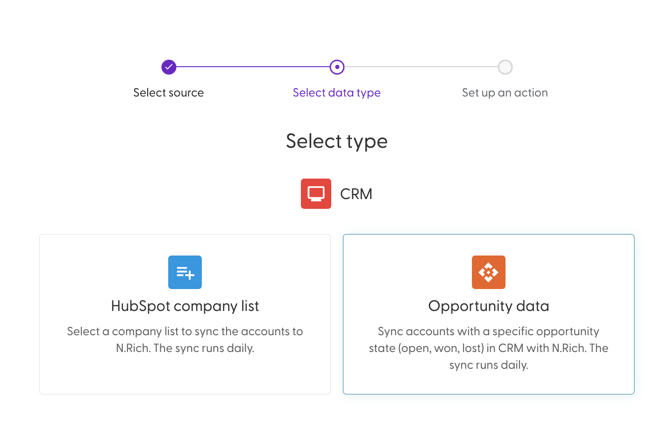Click the red CRM monitor icon
The width and height of the screenshot is (670, 428).
click(x=316, y=193)
